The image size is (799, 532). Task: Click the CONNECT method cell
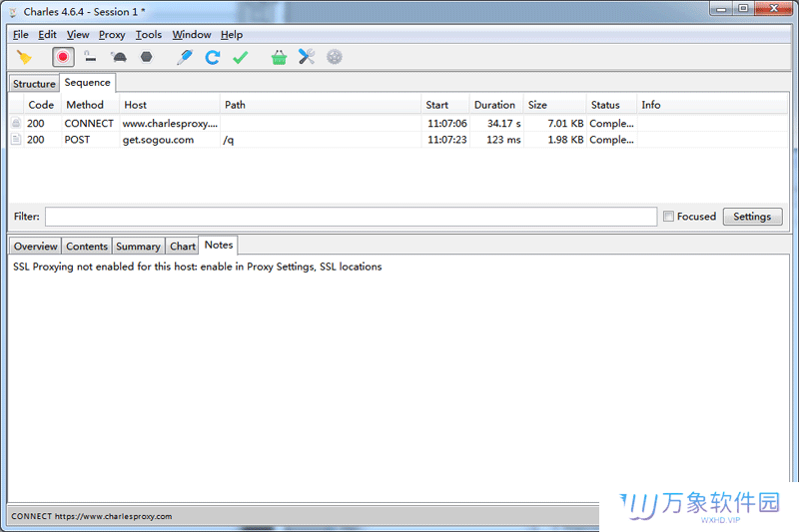(x=89, y=123)
